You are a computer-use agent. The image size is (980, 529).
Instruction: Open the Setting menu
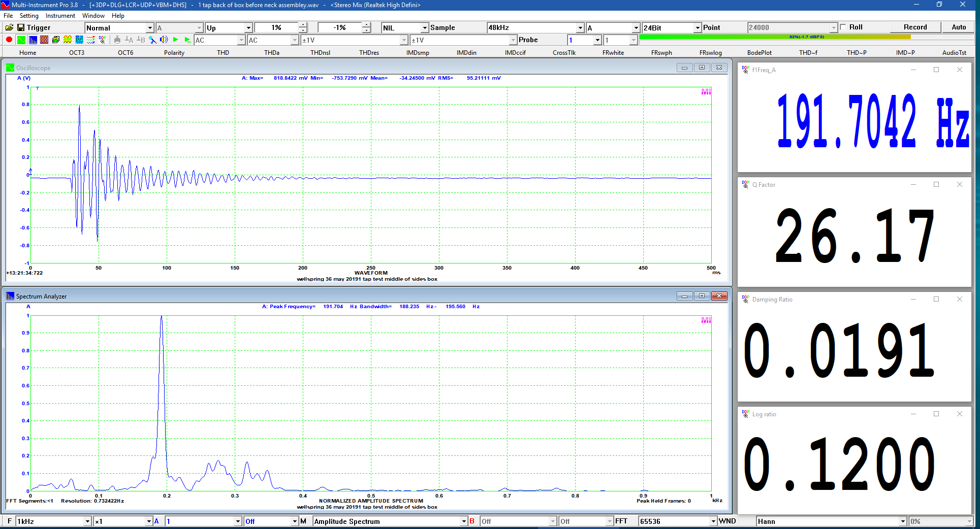click(29, 16)
